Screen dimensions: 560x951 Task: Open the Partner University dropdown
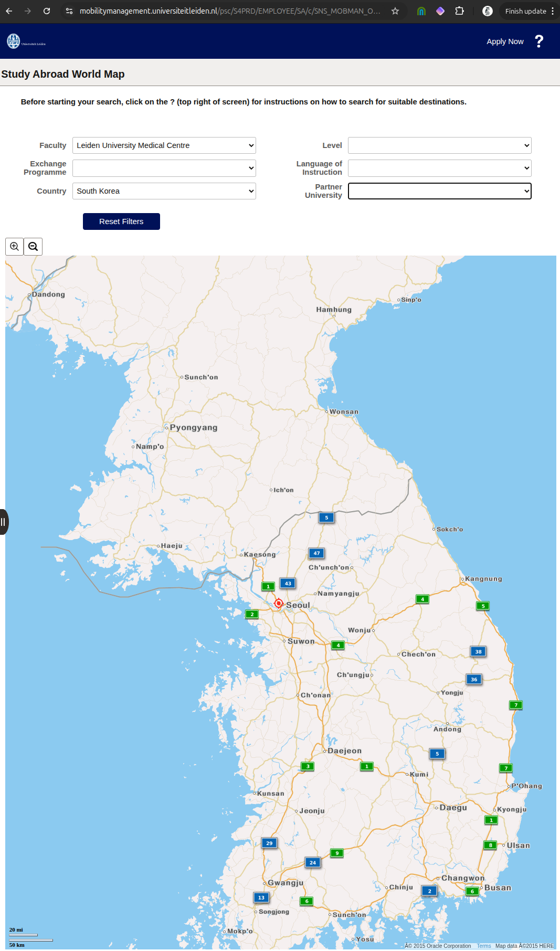(440, 191)
